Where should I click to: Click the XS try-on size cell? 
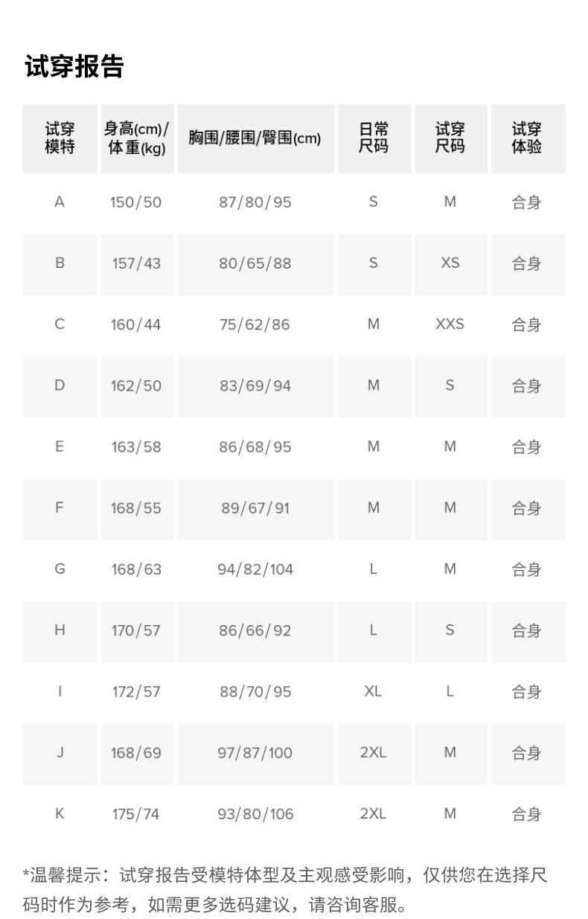[450, 263]
